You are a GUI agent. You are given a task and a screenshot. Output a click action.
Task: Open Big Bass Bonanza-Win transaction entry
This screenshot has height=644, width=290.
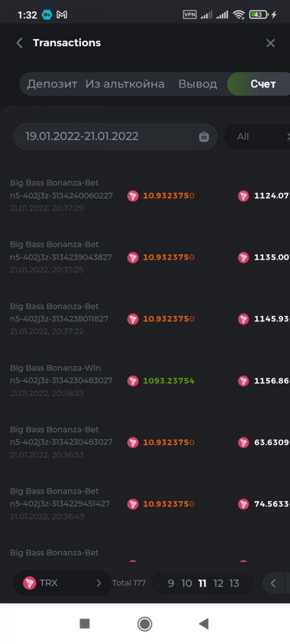pyautogui.click(x=145, y=380)
